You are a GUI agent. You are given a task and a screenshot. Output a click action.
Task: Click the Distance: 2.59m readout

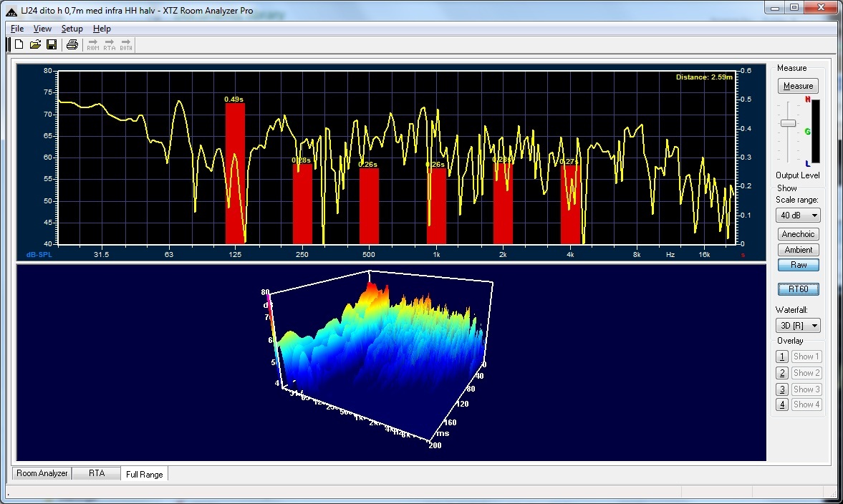(x=704, y=77)
